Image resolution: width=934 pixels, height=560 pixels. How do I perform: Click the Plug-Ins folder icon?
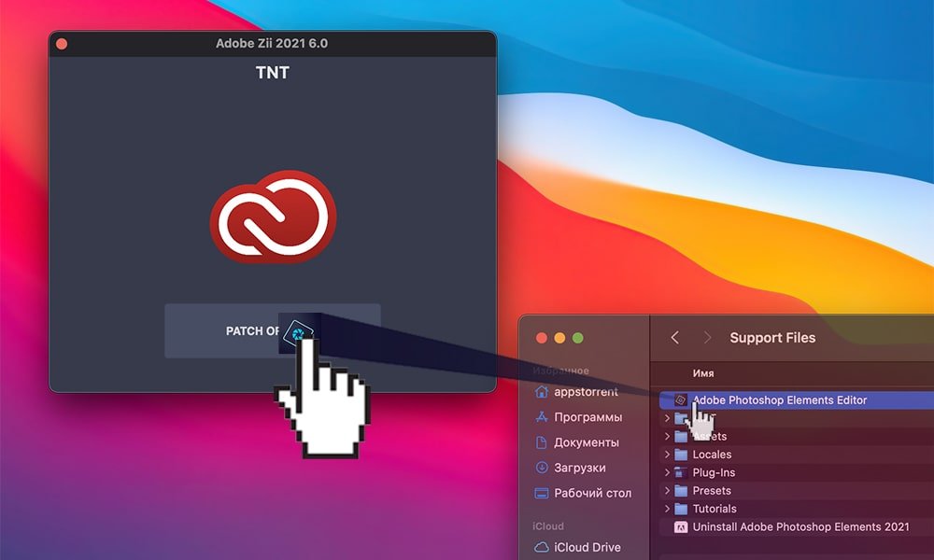click(681, 473)
